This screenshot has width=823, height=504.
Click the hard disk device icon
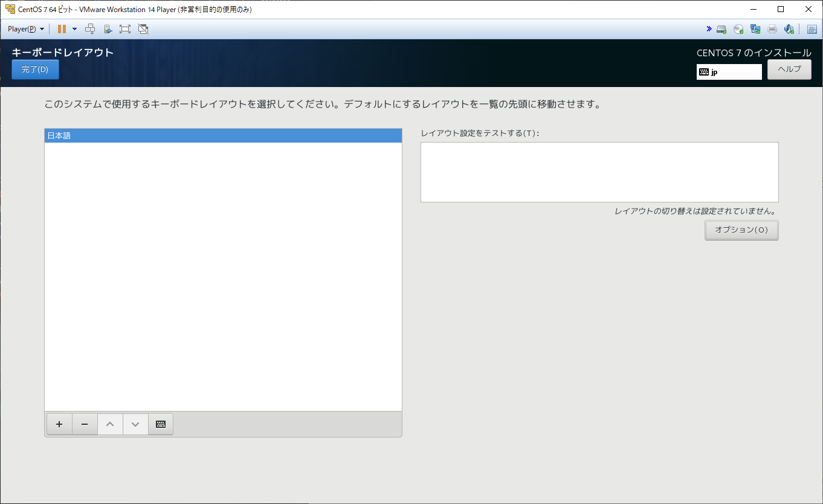(721, 29)
